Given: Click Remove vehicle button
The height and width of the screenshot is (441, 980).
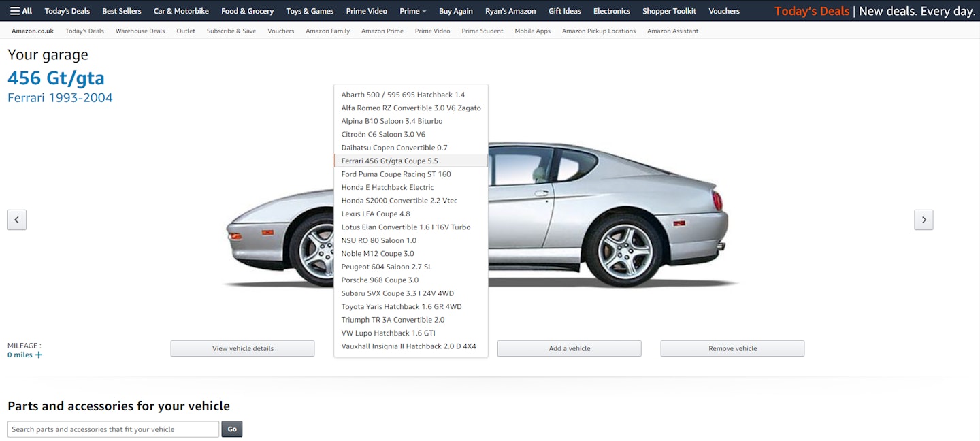Looking at the screenshot, I should (x=732, y=348).
